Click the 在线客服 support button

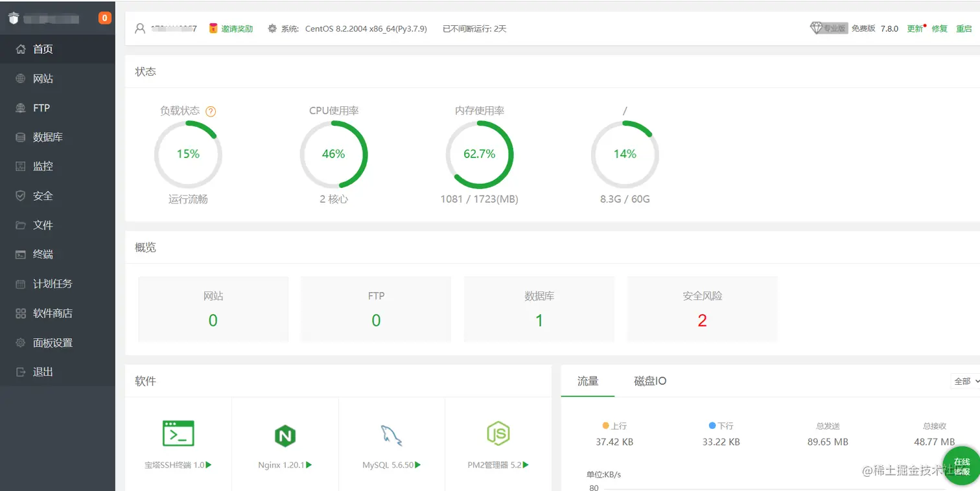coord(962,465)
